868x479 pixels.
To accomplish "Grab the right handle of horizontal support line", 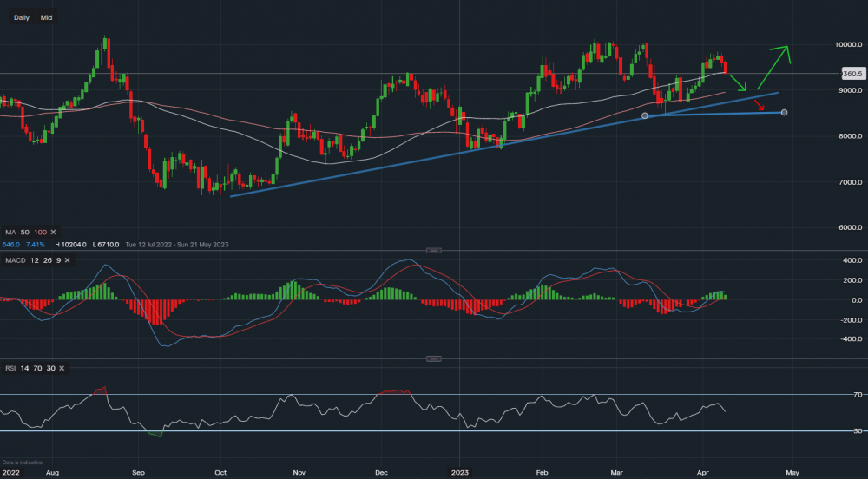I will click(x=785, y=113).
